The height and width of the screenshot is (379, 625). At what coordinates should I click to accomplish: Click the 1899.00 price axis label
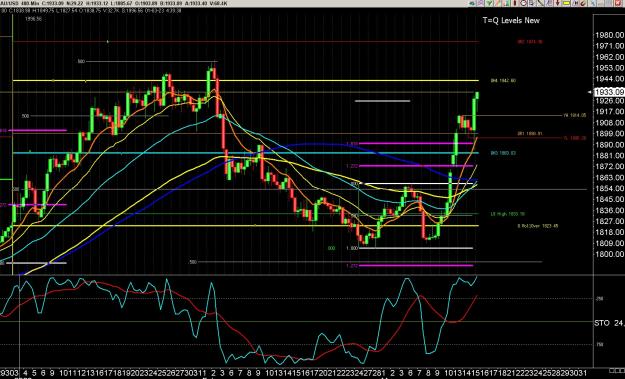tap(609, 134)
